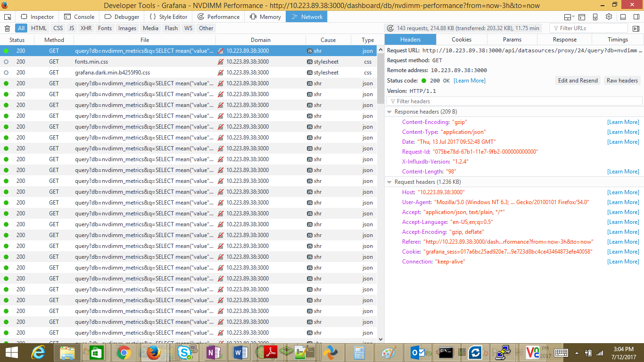Screen dimensions: 644x362
Task: Switch to the Console tab
Action: 80,17
